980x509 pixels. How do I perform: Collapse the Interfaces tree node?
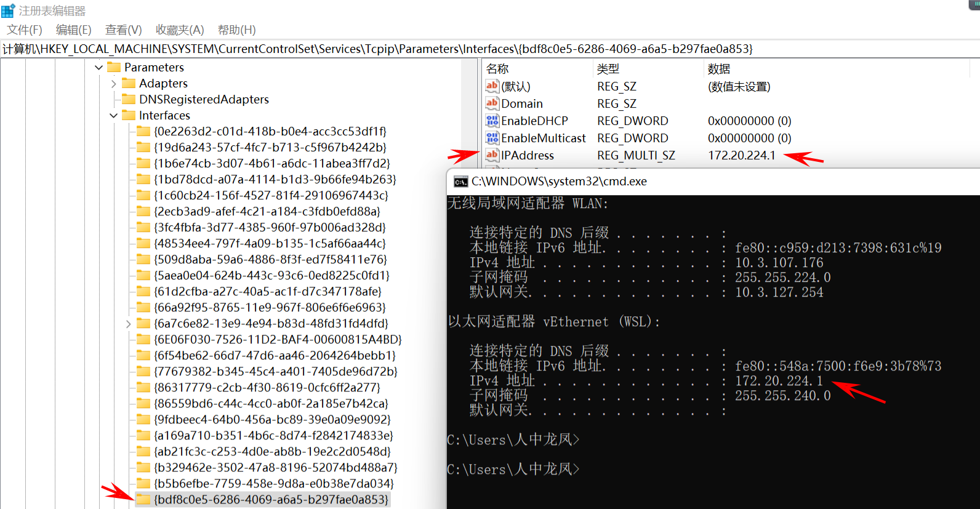(113, 115)
